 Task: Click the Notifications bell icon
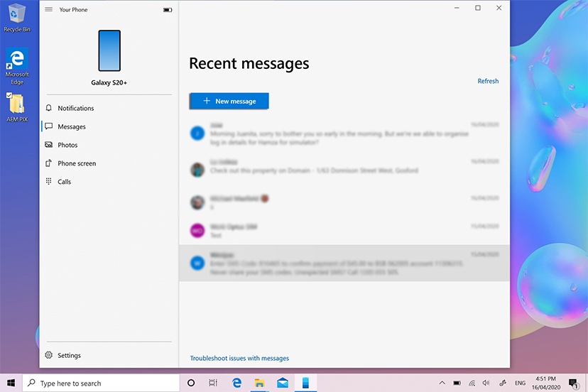pyautogui.click(x=49, y=108)
